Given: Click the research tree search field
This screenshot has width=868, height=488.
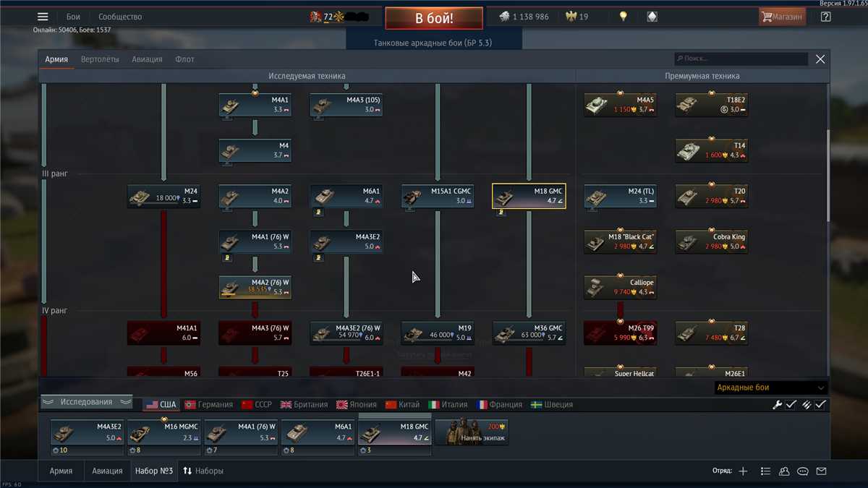Looking at the screenshot, I should 740,59.
